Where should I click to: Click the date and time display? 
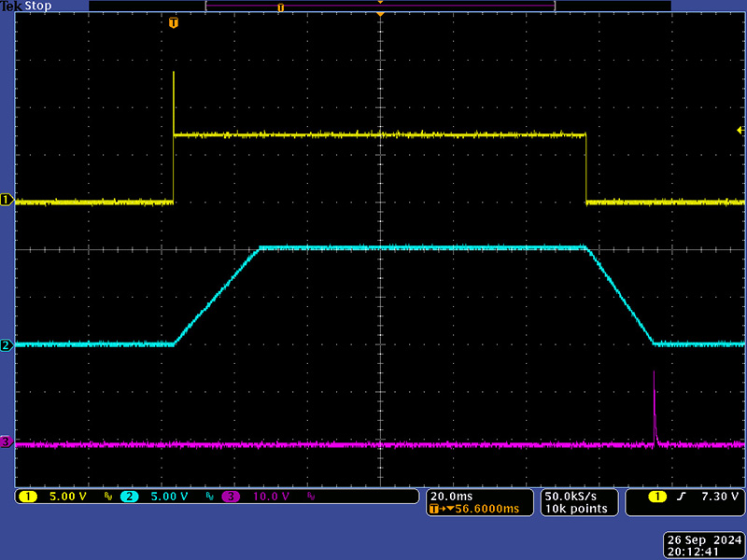point(704,544)
